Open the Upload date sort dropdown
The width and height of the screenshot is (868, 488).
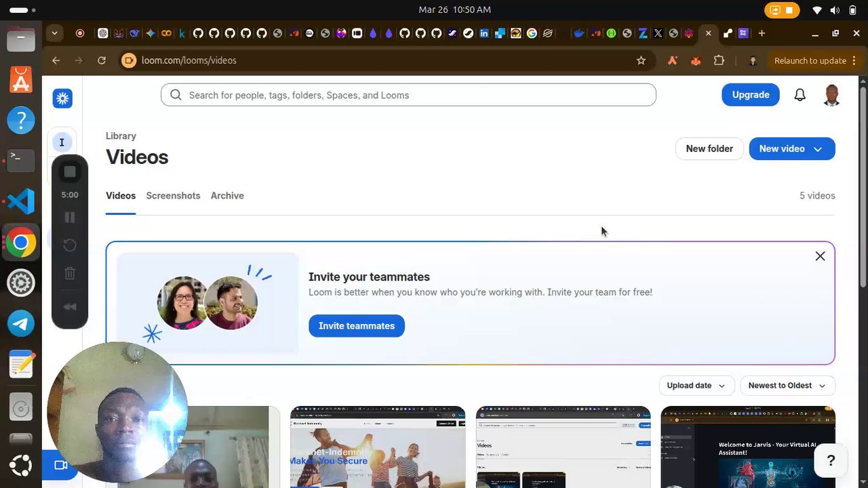point(696,386)
